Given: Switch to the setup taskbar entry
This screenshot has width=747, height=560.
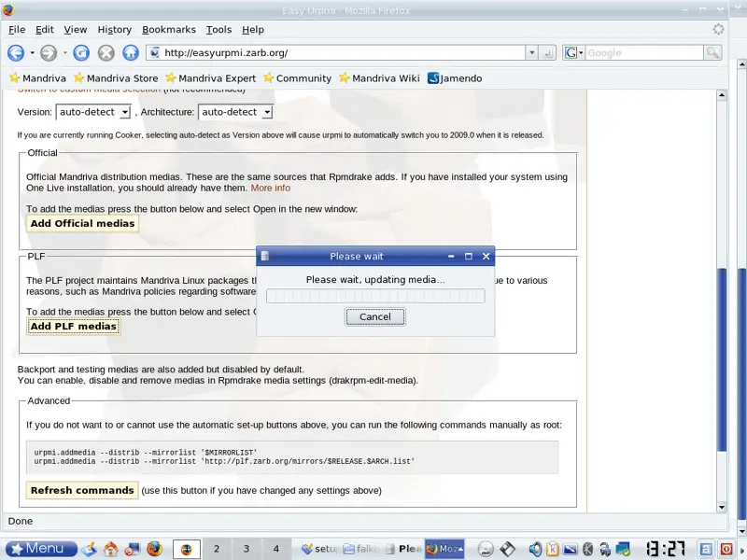Looking at the screenshot, I should [319, 549].
